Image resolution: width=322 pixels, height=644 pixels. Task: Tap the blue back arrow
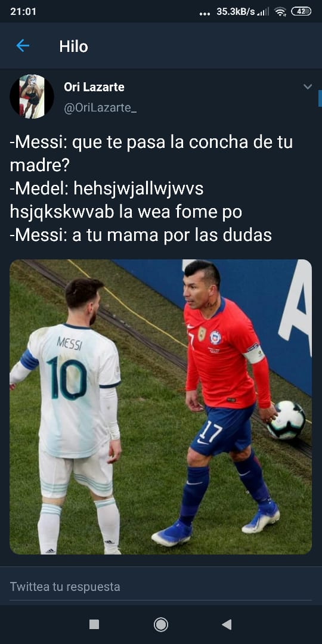pos(23,45)
